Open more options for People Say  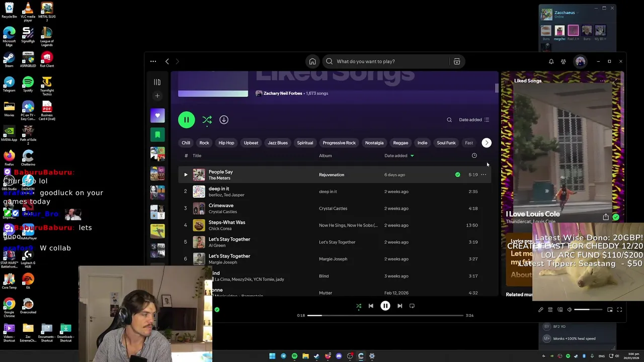(484, 175)
